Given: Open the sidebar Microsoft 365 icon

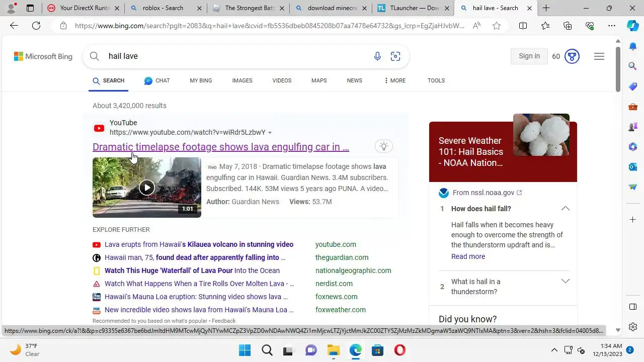Looking at the screenshot, I should click(x=633, y=147).
